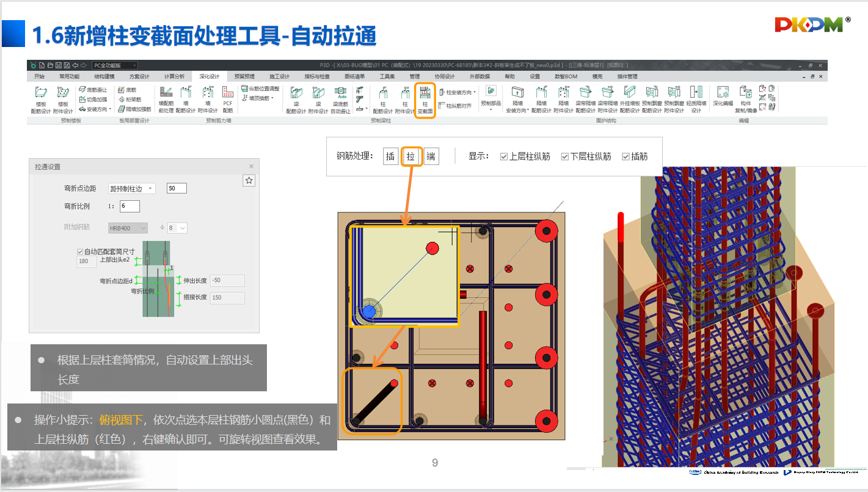Viewport: 868px width, 492px height.
Task: Click 纵筋位置调整 in the ribbon
Action: pyautogui.click(x=260, y=89)
